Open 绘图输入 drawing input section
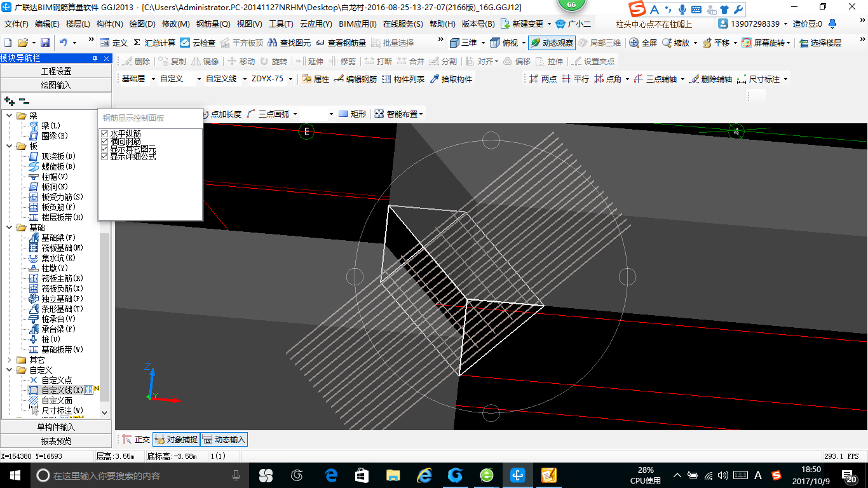 (56, 85)
